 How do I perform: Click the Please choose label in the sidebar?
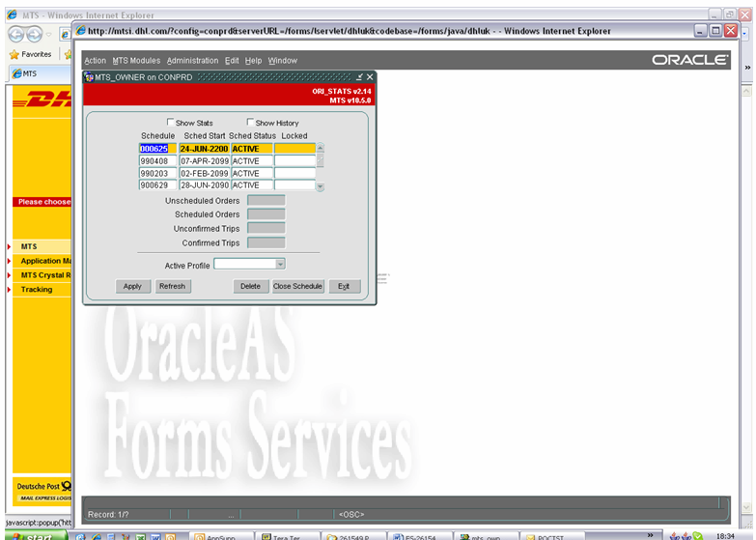point(43,202)
